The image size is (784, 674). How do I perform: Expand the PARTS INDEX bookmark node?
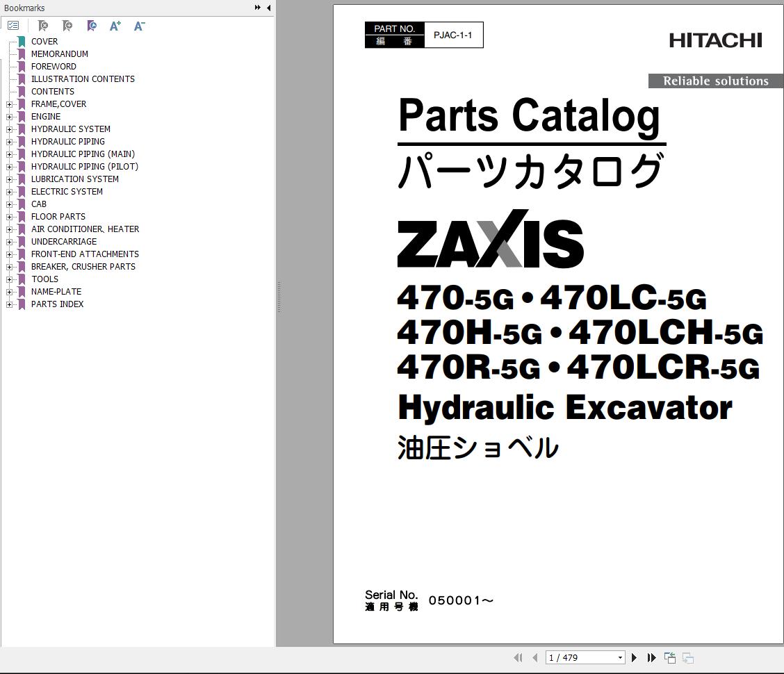(x=9, y=304)
